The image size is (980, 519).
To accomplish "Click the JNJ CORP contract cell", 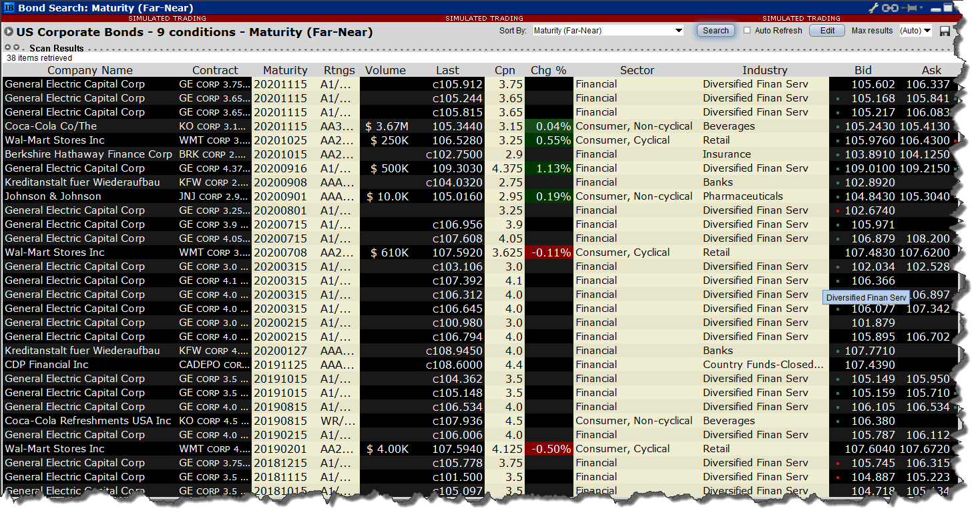I will coord(215,196).
